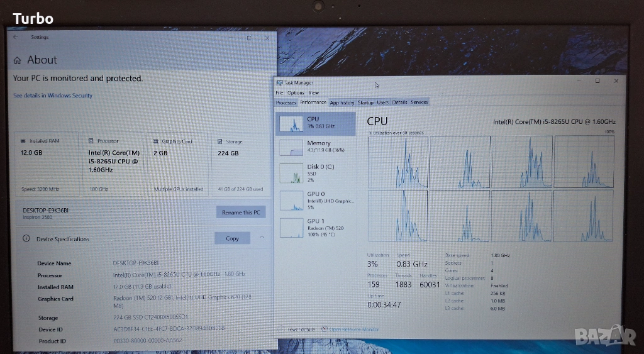Go to the Services tab
Image resolution: width=644 pixels, height=354 pixels.
(419, 102)
